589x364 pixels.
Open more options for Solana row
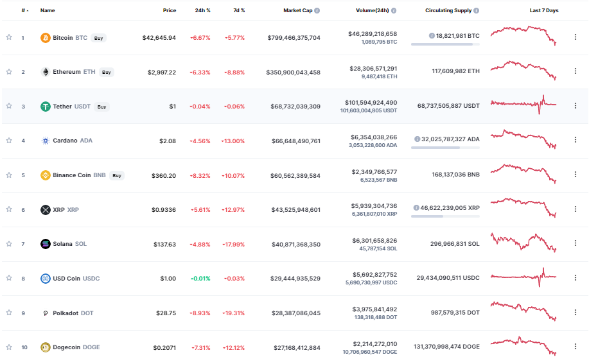pyautogui.click(x=576, y=243)
